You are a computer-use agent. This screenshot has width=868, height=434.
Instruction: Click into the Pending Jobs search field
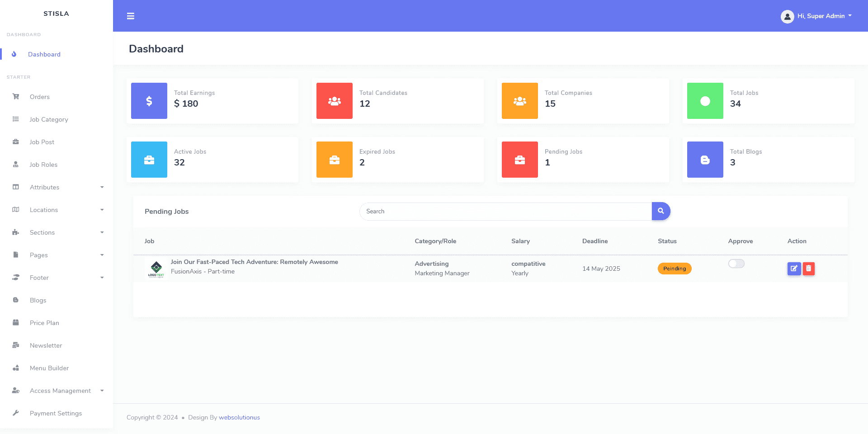coord(505,211)
